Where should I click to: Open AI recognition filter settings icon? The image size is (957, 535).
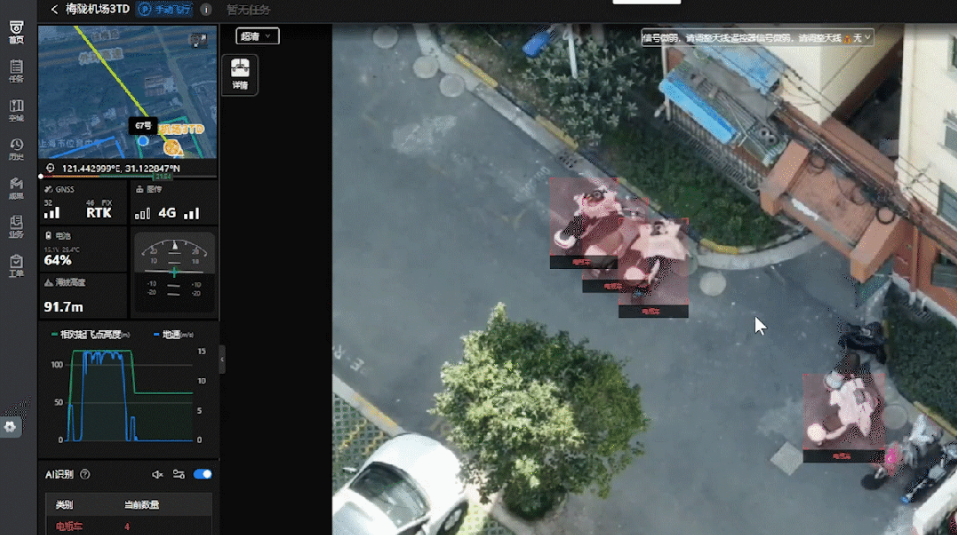(178, 474)
